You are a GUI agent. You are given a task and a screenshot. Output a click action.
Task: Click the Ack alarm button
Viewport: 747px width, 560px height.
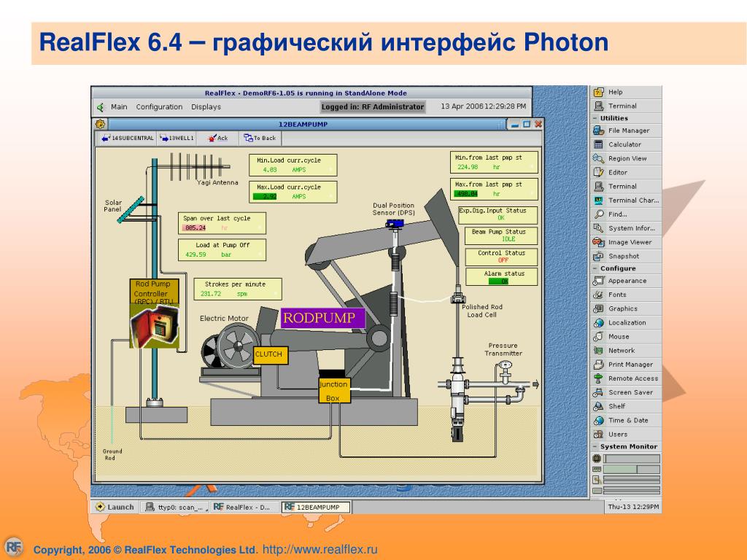(217, 138)
